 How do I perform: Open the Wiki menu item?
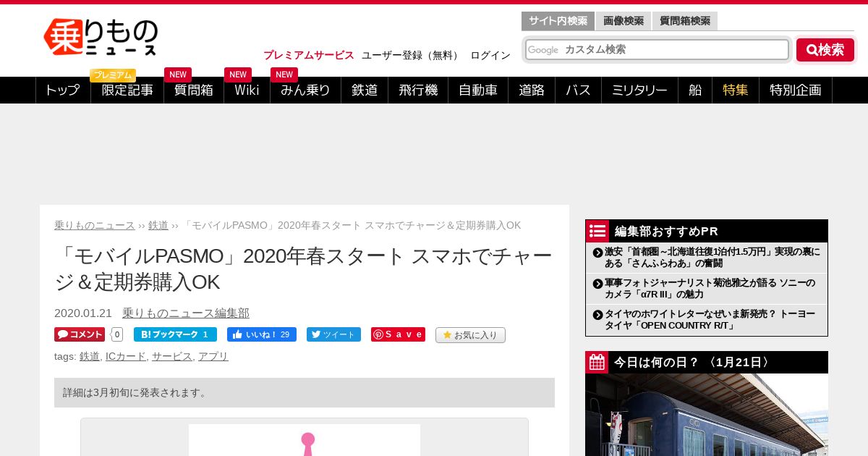tap(247, 90)
